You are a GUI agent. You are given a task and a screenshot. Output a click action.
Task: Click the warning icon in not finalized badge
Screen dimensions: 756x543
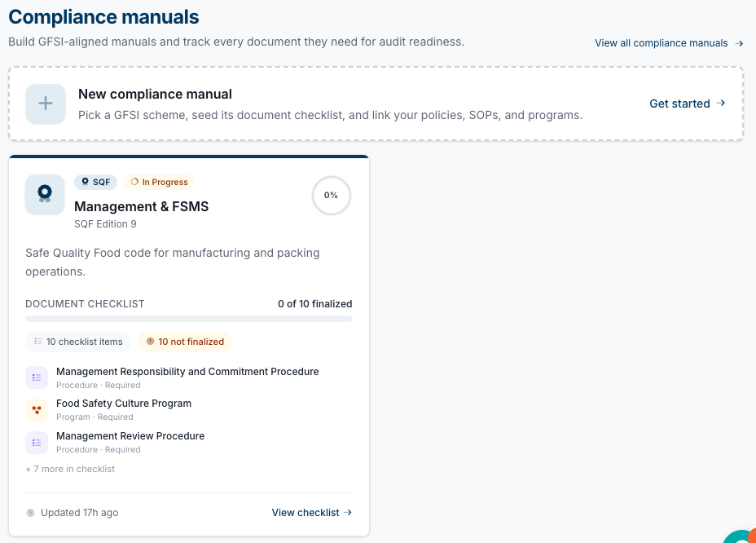150,342
